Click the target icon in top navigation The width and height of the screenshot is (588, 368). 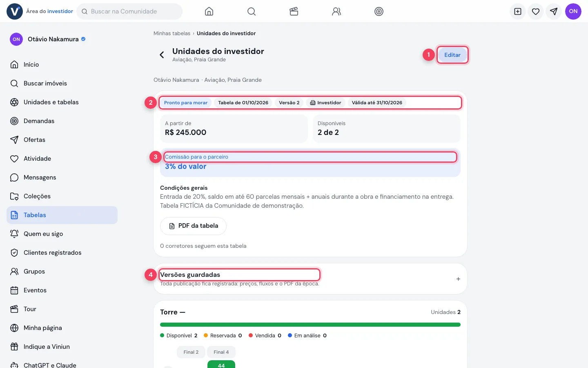379,11
